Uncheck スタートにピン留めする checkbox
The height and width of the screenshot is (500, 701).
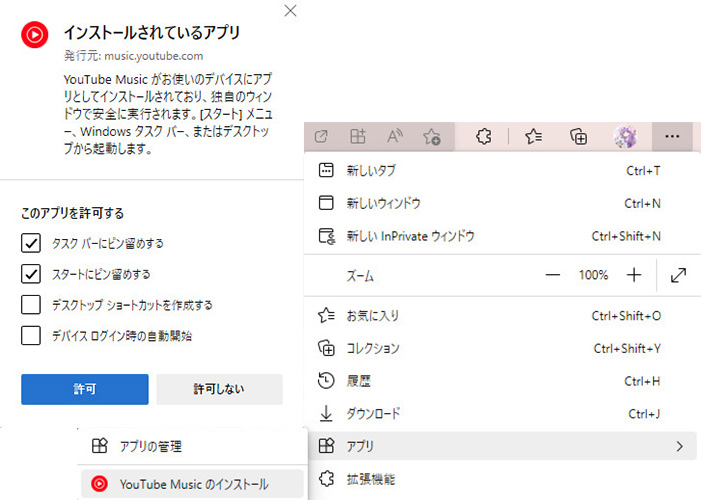[x=31, y=274]
